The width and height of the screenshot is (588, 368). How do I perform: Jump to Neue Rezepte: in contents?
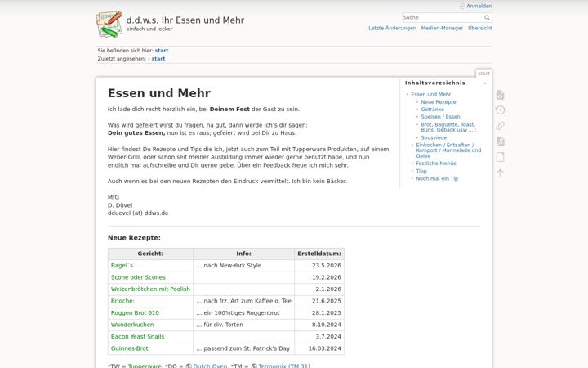pos(439,101)
